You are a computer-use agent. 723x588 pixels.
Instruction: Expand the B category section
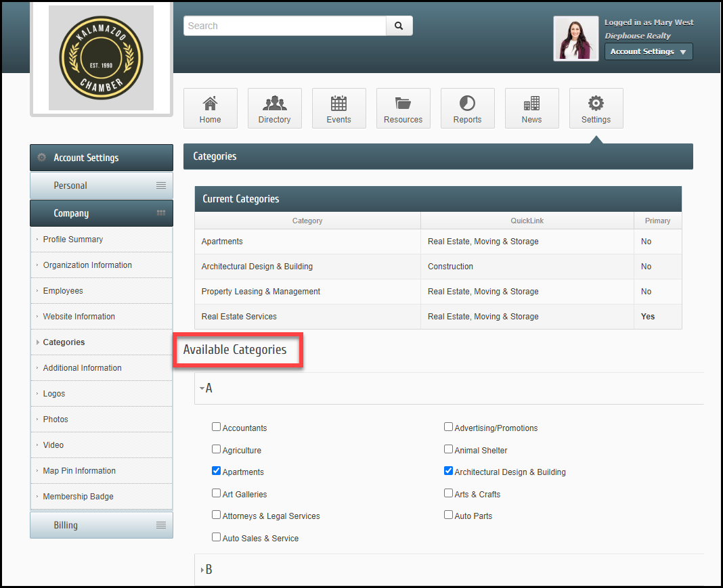(x=207, y=570)
